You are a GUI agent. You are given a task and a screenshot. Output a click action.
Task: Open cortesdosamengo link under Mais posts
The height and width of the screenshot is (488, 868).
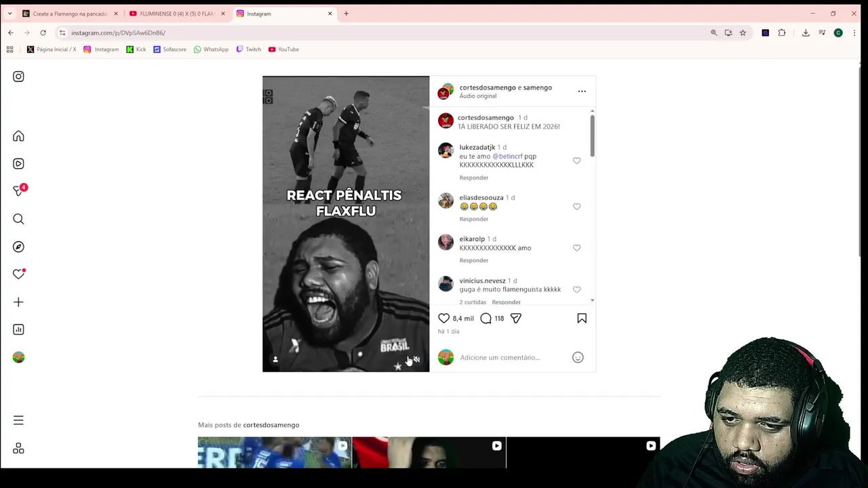[x=271, y=425]
